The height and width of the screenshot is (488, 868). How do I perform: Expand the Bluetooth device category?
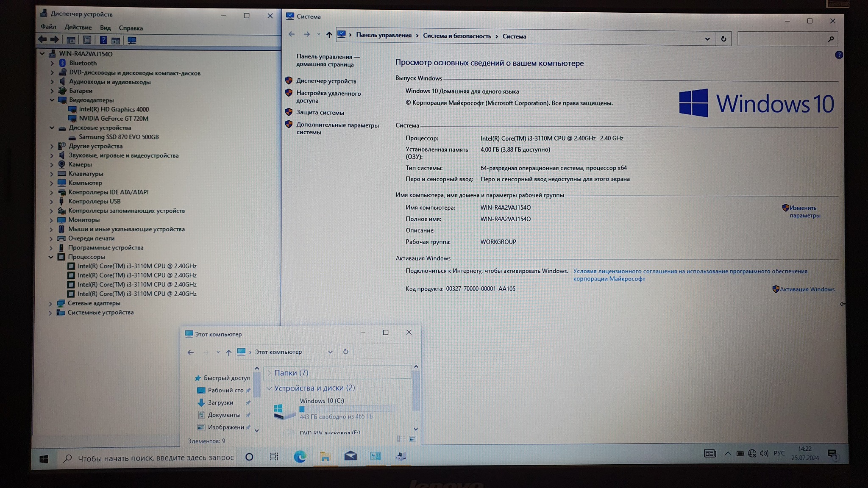point(52,63)
